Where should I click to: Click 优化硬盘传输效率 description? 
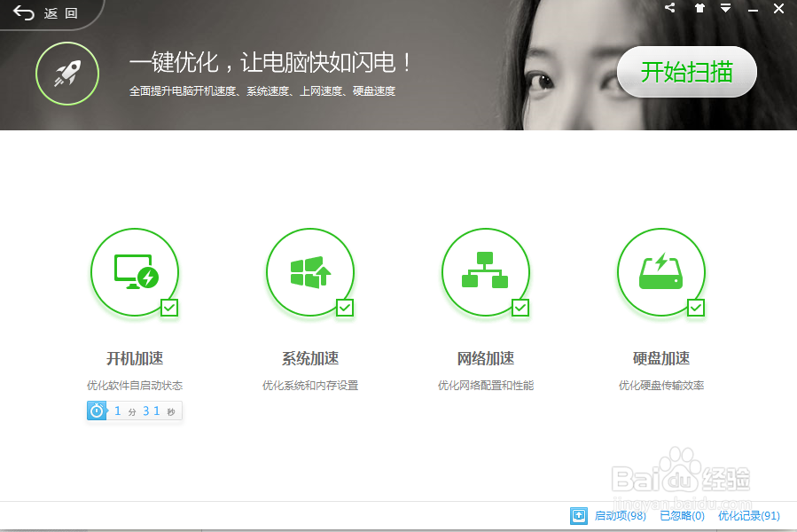pos(661,386)
